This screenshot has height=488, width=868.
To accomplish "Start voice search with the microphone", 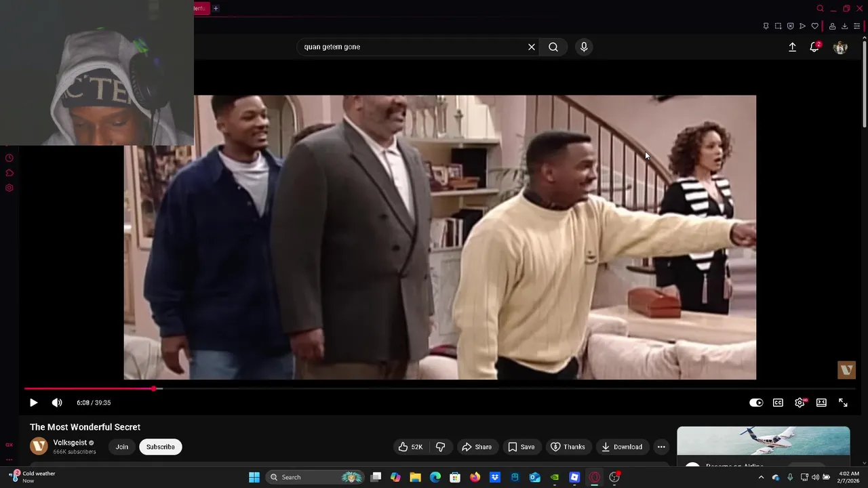I will [584, 47].
